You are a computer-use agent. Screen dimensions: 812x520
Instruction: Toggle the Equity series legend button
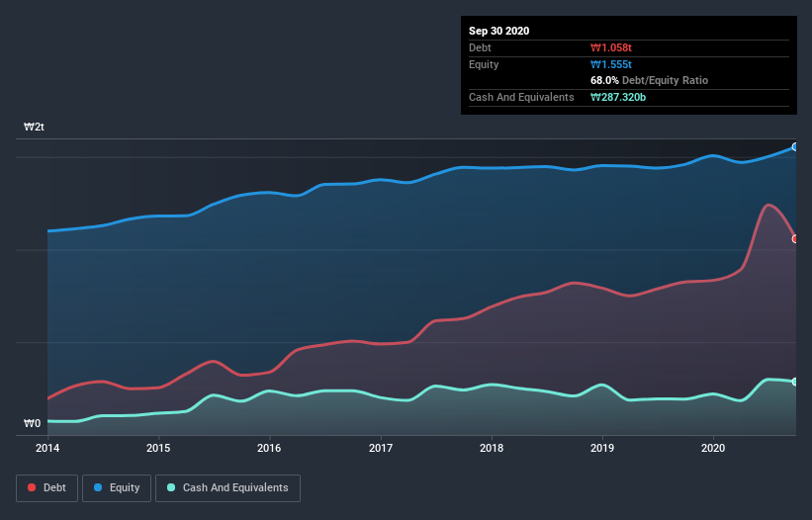coord(117,488)
